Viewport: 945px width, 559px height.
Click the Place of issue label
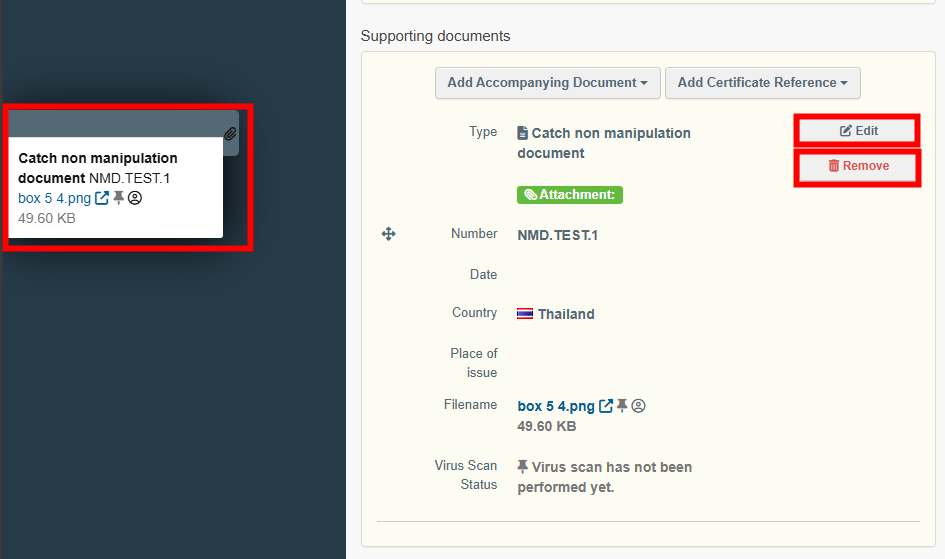tap(474, 363)
